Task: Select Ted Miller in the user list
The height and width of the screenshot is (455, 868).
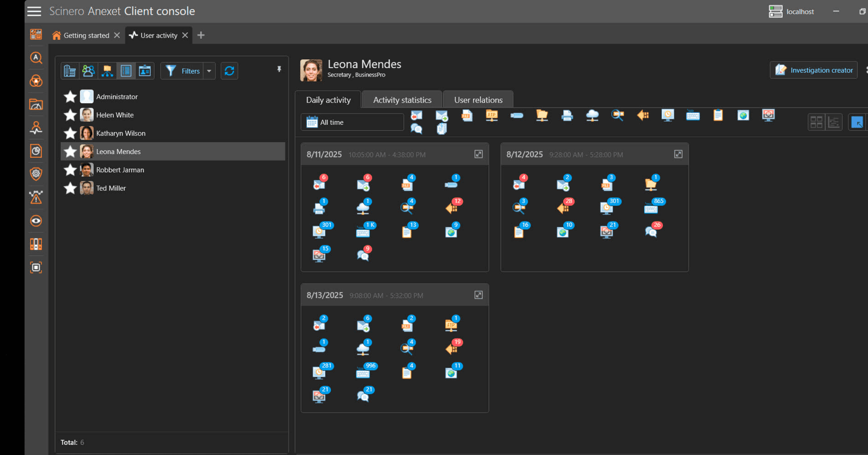Action: (173, 188)
